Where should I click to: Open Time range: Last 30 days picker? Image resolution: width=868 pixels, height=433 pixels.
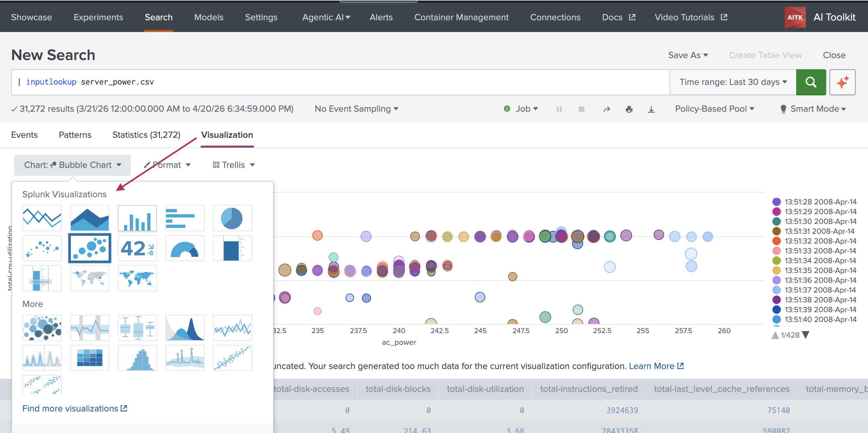pyautogui.click(x=733, y=82)
